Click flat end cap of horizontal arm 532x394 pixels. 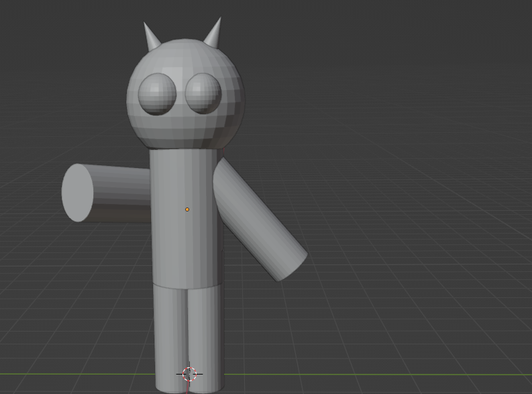[x=77, y=193]
